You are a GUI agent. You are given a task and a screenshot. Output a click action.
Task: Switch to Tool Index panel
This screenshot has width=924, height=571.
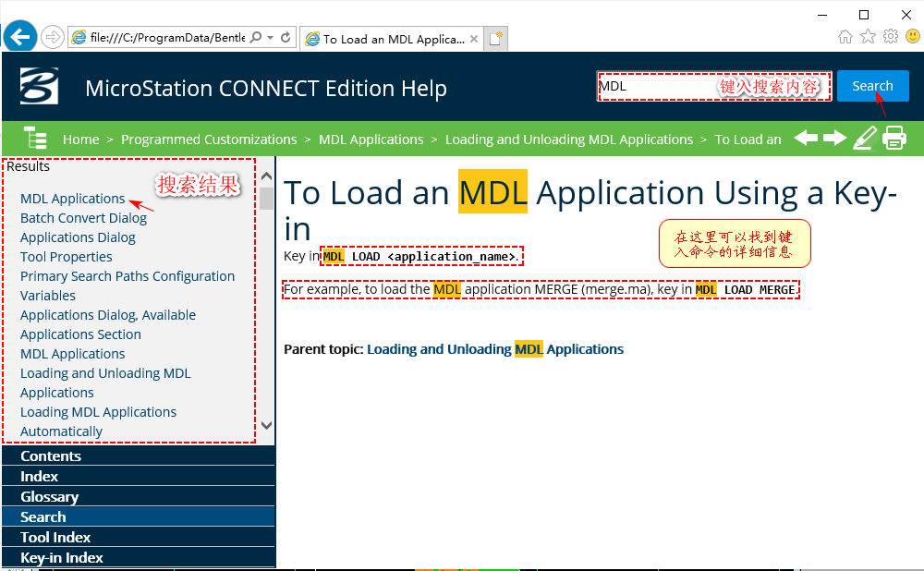(x=139, y=538)
